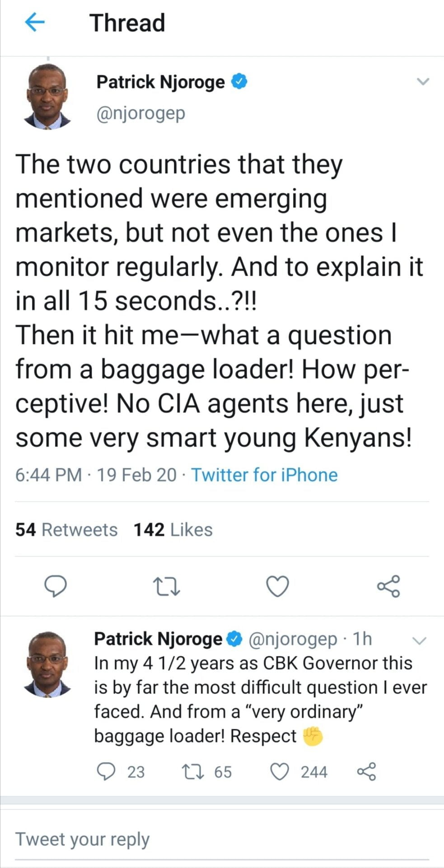
Task: Share the CBK Governor reply tweet
Action: click(x=366, y=772)
